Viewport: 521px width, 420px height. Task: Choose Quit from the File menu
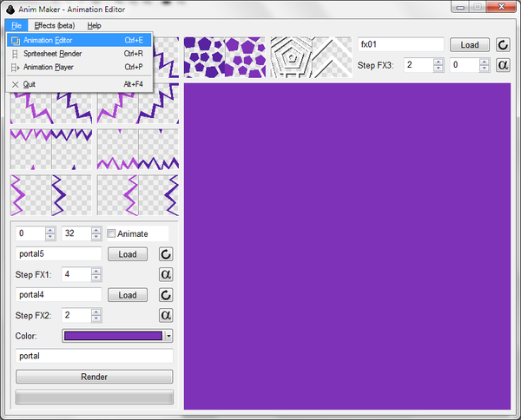coord(79,84)
